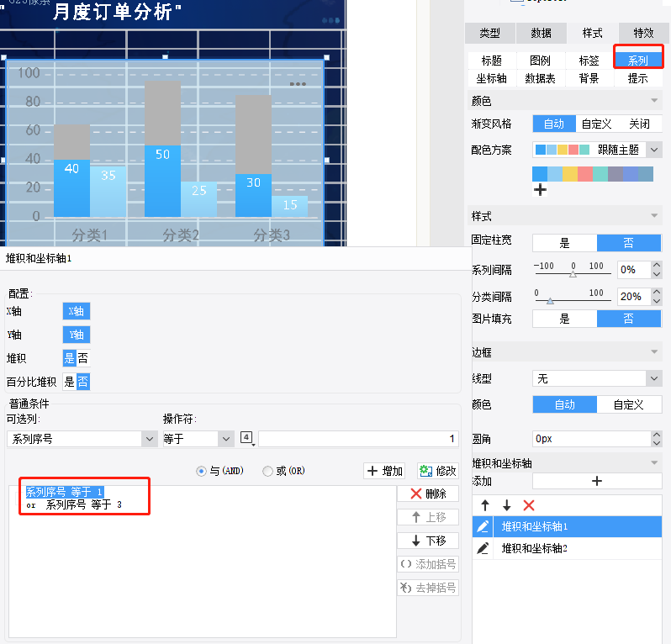
Task: Click the yellow swatch in color palette
Action: click(x=569, y=174)
